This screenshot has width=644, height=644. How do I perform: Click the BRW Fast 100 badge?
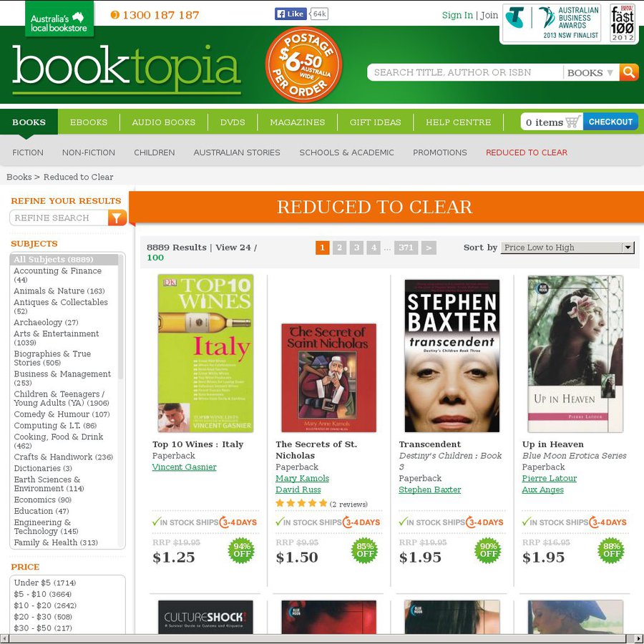(622, 23)
